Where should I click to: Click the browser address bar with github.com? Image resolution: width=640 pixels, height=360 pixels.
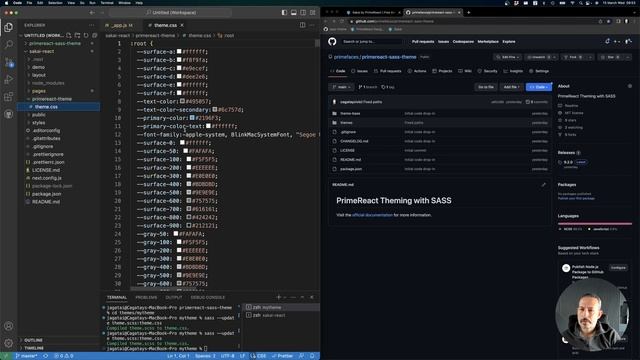(473, 21)
